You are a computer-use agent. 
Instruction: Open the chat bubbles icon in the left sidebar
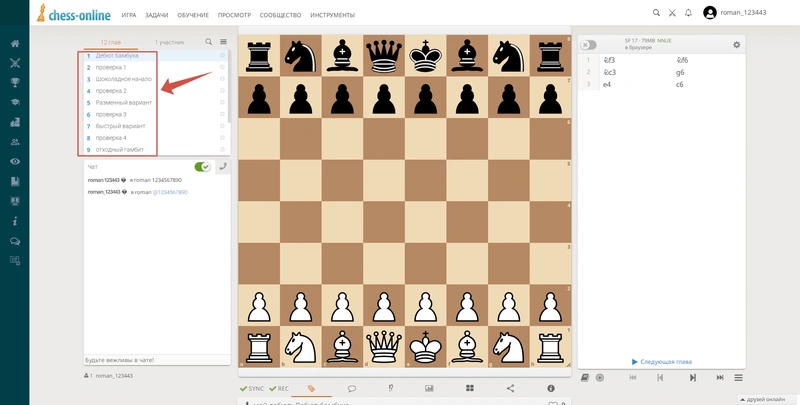click(x=15, y=241)
